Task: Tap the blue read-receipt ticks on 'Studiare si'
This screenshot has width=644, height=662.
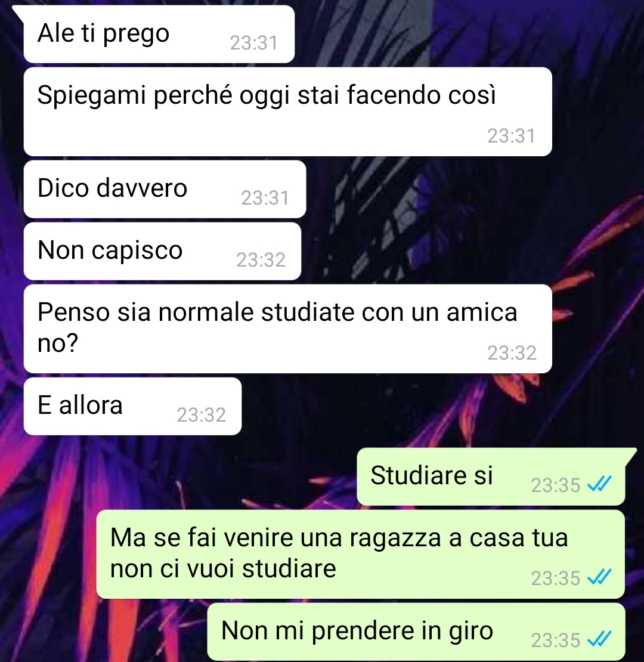Action: [x=599, y=484]
